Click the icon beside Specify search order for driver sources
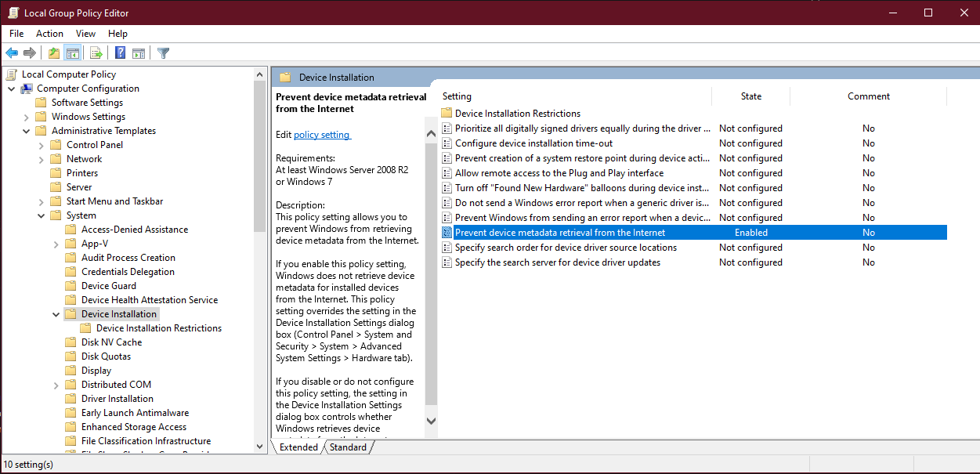This screenshot has width=980, height=474. click(447, 248)
